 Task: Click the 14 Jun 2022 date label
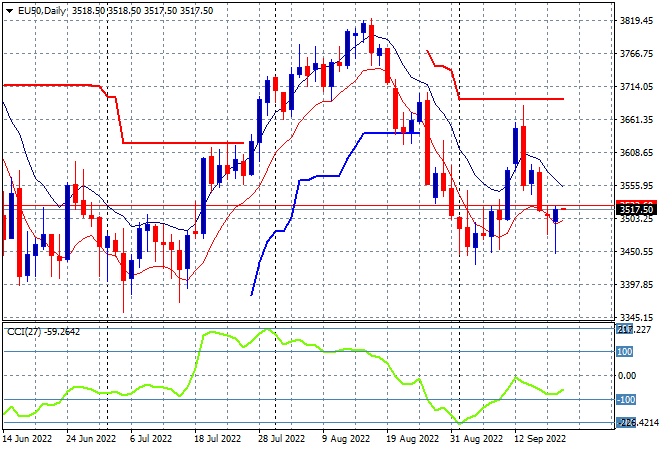point(27,439)
